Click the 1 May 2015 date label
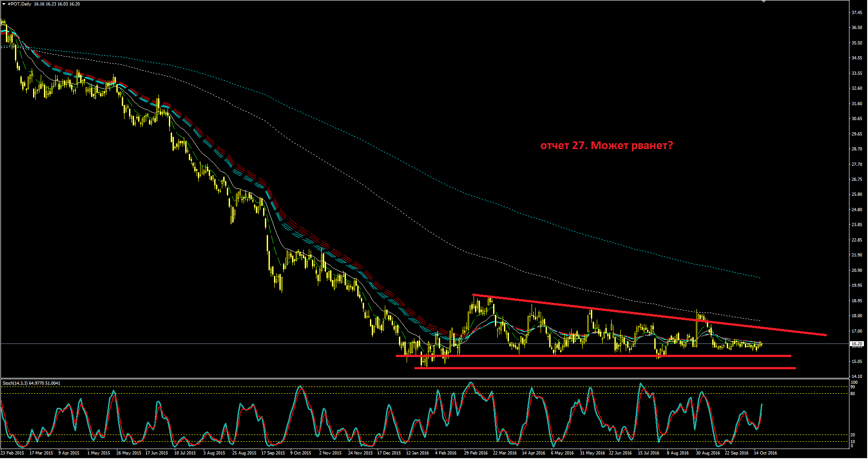Image resolution: width=868 pixels, height=459 pixels. pyautogui.click(x=99, y=453)
